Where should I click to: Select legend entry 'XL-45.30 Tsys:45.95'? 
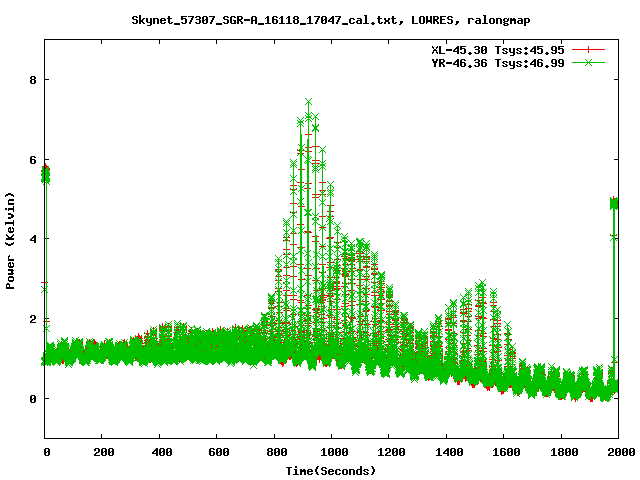click(x=498, y=50)
